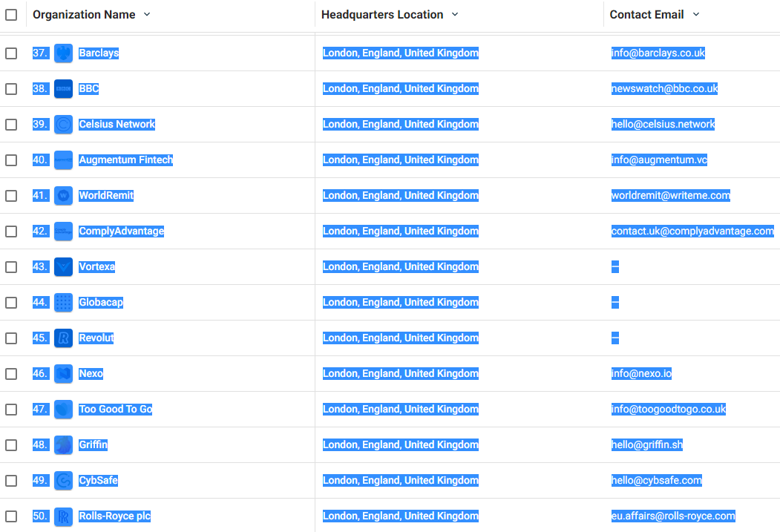Tick the Augmentum Fintech row checkbox
Image resolution: width=780 pixels, height=532 pixels.
(x=11, y=160)
